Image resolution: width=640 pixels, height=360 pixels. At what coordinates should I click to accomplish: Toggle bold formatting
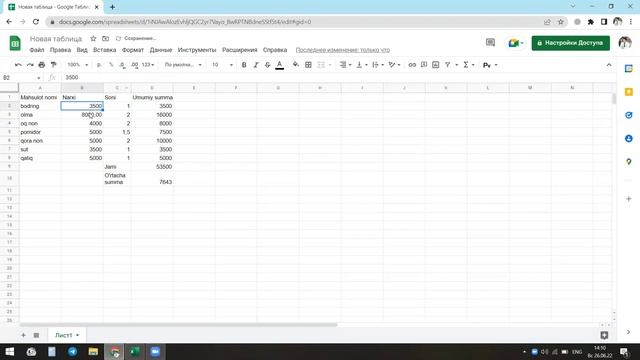coord(244,65)
